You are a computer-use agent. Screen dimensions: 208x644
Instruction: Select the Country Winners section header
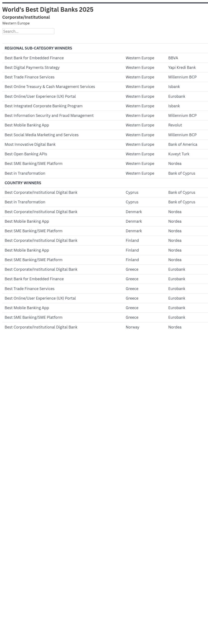(x=23, y=183)
